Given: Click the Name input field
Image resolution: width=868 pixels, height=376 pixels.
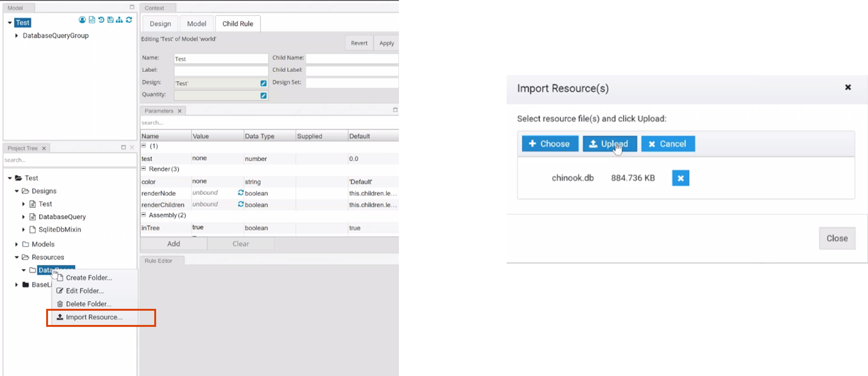Looking at the screenshot, I should pos(221,59).
